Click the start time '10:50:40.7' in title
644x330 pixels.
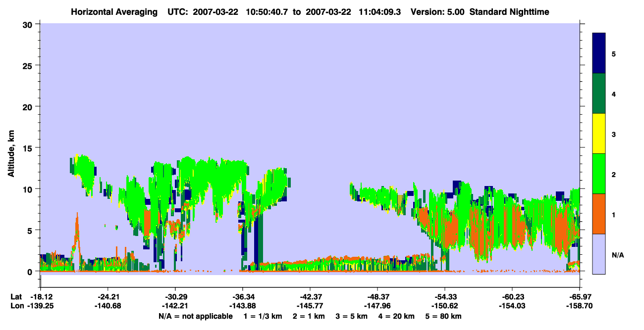pyautogui.click(x=267, y=11)
